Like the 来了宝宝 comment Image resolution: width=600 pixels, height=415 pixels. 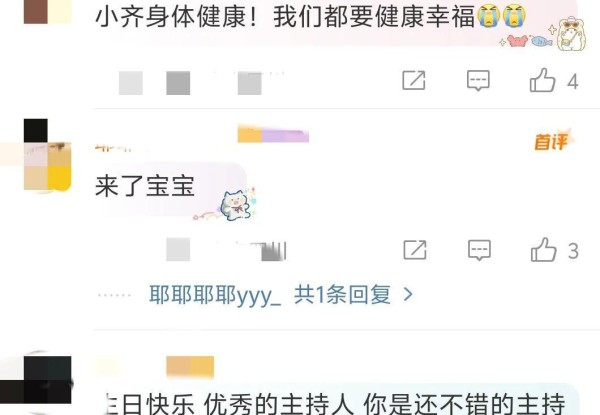543,250
